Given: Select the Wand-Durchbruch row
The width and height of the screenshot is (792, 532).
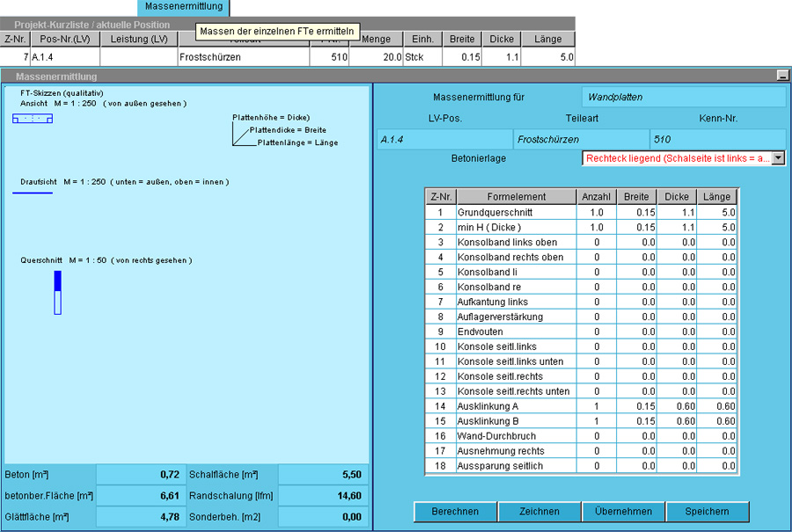Looking at the screenshot, I should [582, 435].
